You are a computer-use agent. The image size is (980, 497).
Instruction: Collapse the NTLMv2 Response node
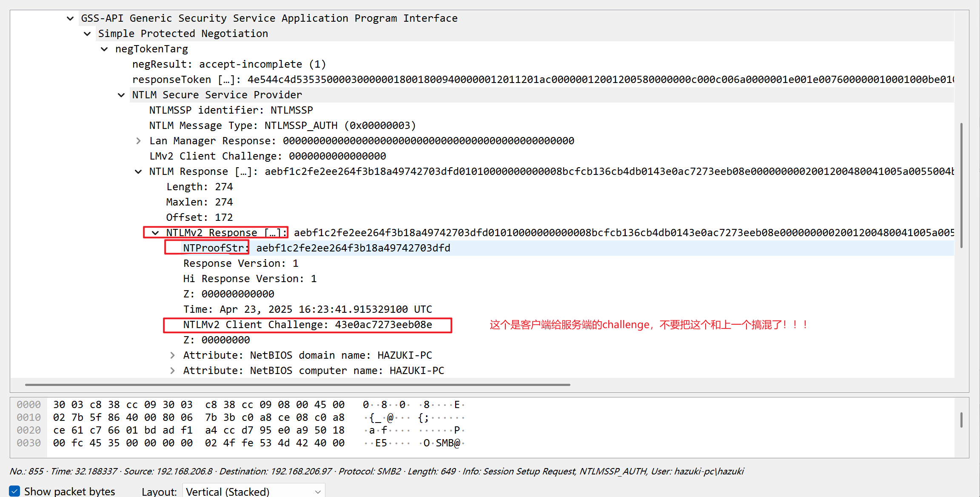coord(155,233)
